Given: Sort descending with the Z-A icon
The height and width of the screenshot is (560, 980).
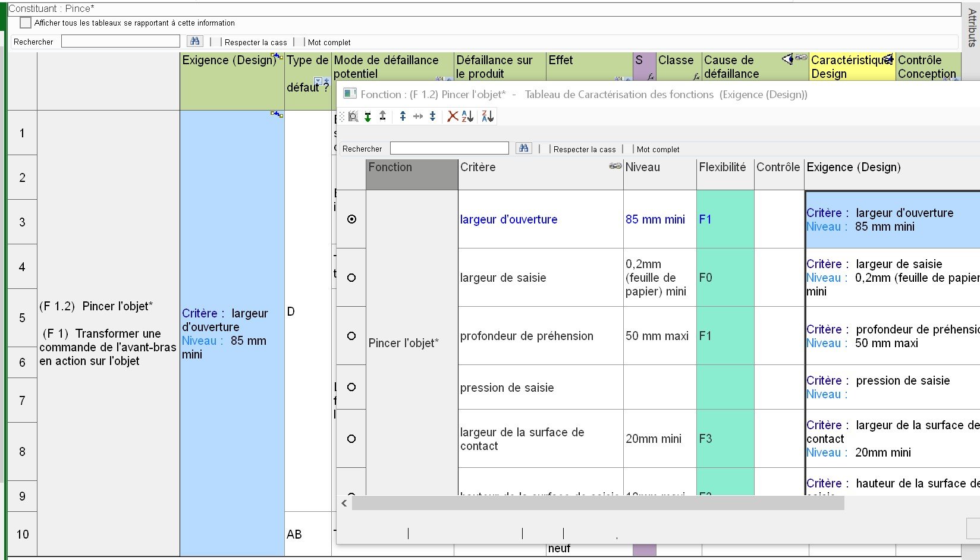Looking at the screenshot, I should (488, 117).
